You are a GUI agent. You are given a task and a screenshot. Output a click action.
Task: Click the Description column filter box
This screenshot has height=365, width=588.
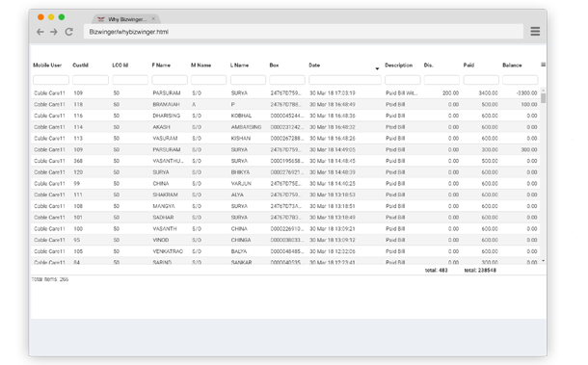402,80
